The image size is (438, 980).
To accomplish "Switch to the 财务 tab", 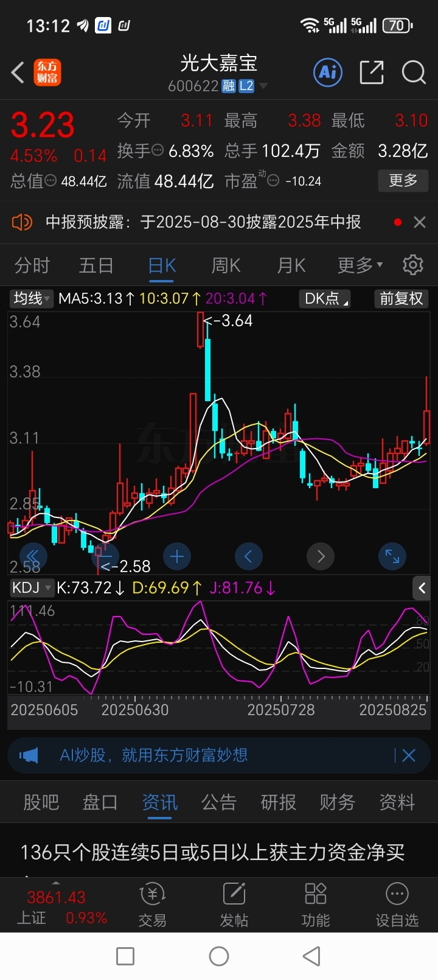I will tap(338, 802).
